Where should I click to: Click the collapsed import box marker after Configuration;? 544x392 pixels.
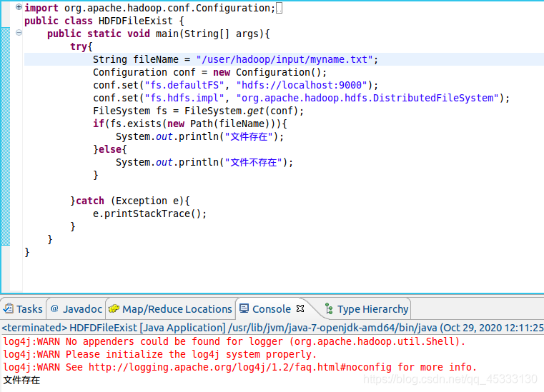pos(279,8)
